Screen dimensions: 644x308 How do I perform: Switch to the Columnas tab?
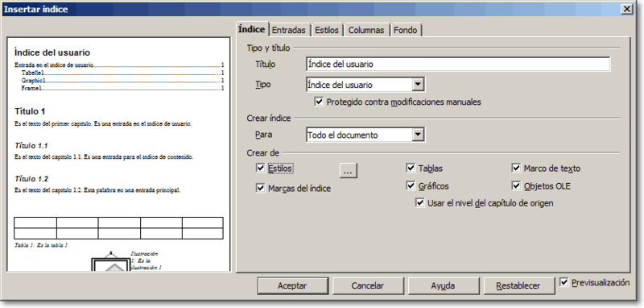tap(366, 30)
